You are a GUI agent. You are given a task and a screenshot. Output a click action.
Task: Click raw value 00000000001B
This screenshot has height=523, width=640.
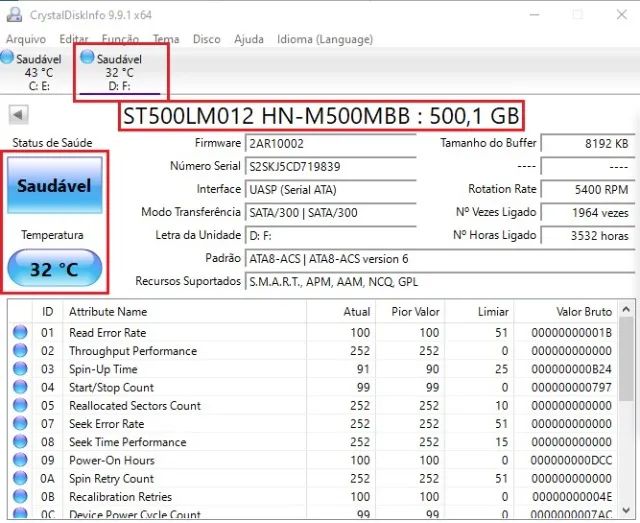click(x=571, y=333)
